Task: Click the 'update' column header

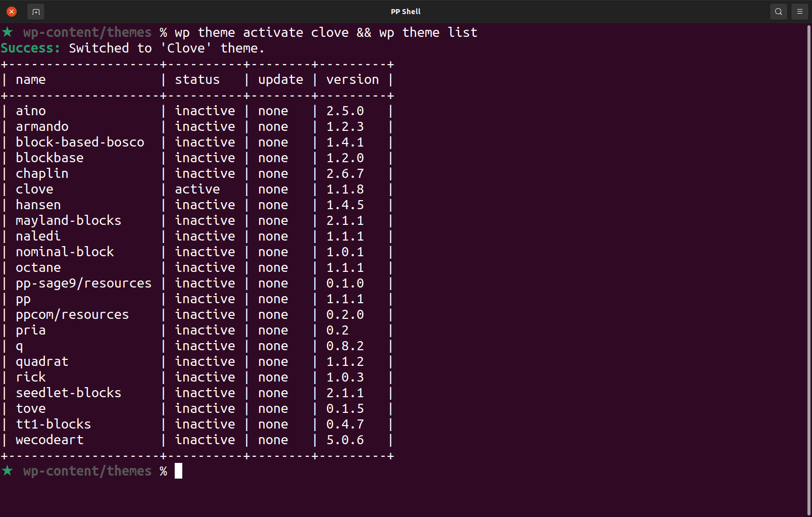Action: (281, 79)
